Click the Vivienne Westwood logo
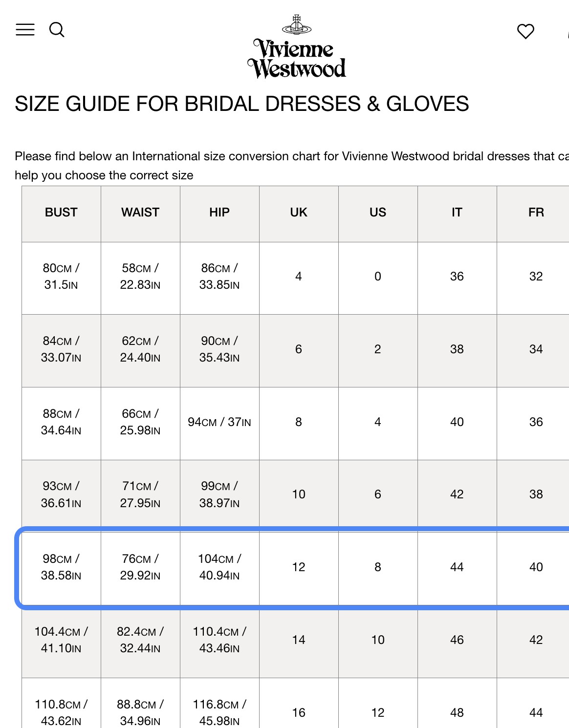The width and height of the screenshot is (569, 728). point(297,59)
